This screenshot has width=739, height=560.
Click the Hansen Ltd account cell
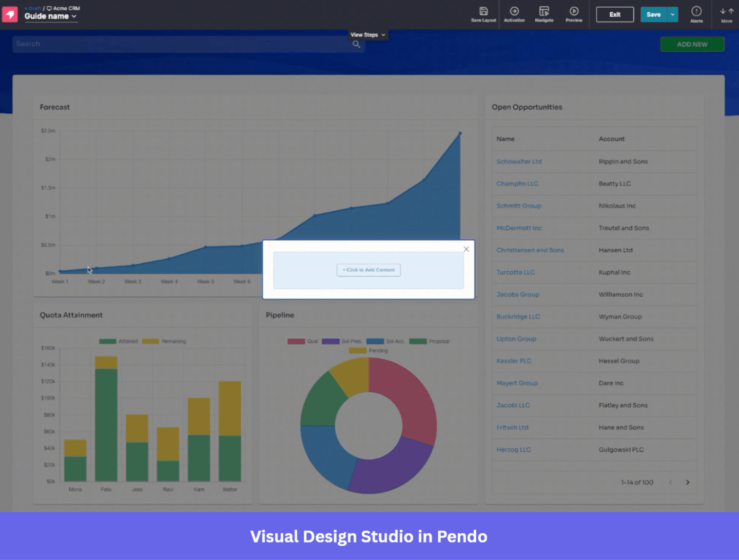coord(615,250)
